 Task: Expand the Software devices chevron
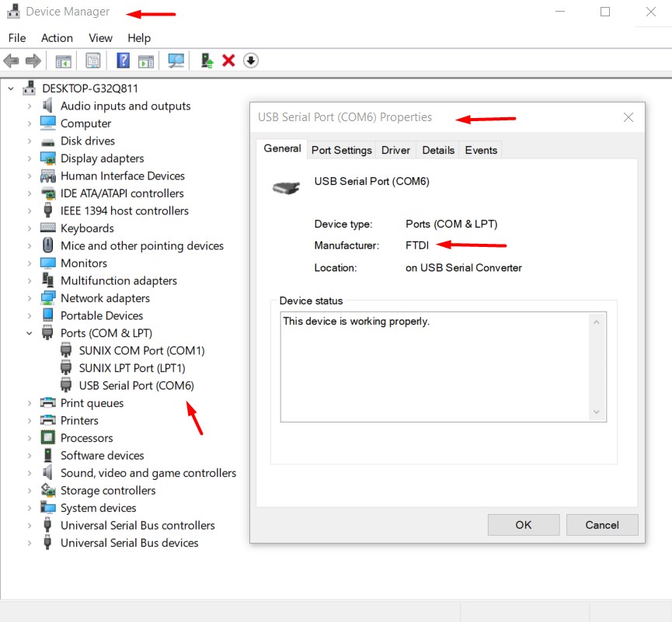pyautogui.click(x=30, y=455)
